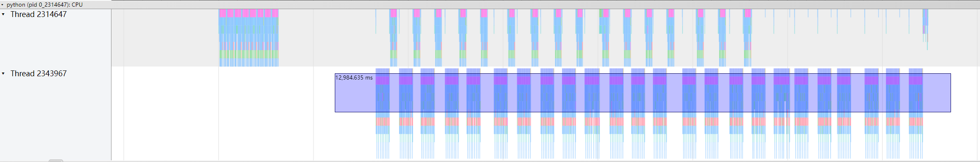Image resolution: width=980 pixels, height=162 pixels.
Task: Click empty right end of the highlighted selection range
Action: point(936,93)
